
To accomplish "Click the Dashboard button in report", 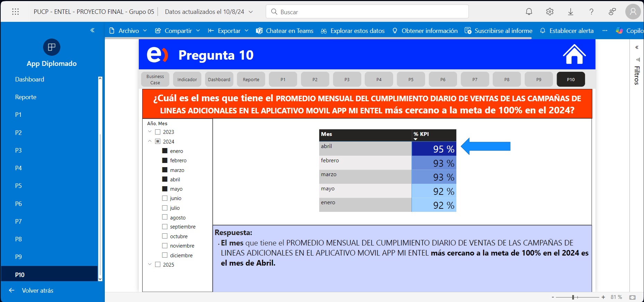I will pos(219,79).
